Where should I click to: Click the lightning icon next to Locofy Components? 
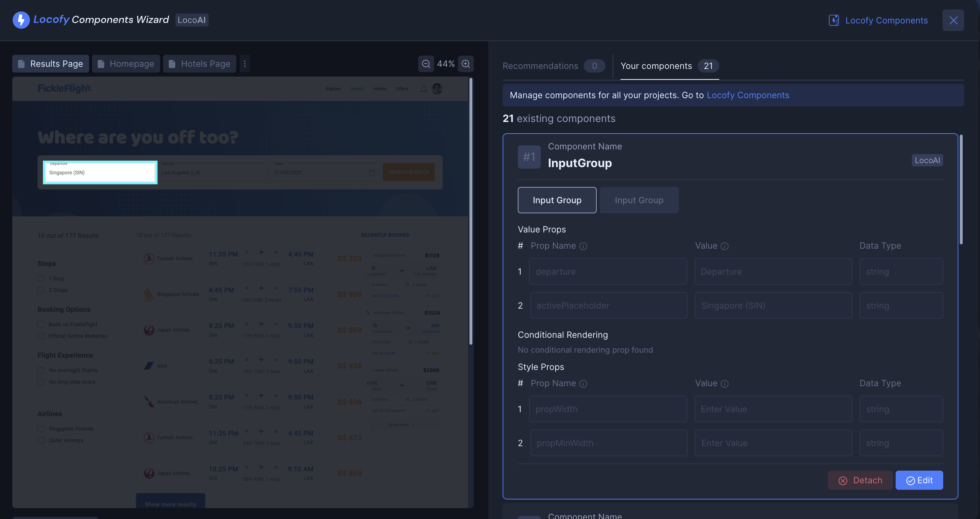pos(834,20)
